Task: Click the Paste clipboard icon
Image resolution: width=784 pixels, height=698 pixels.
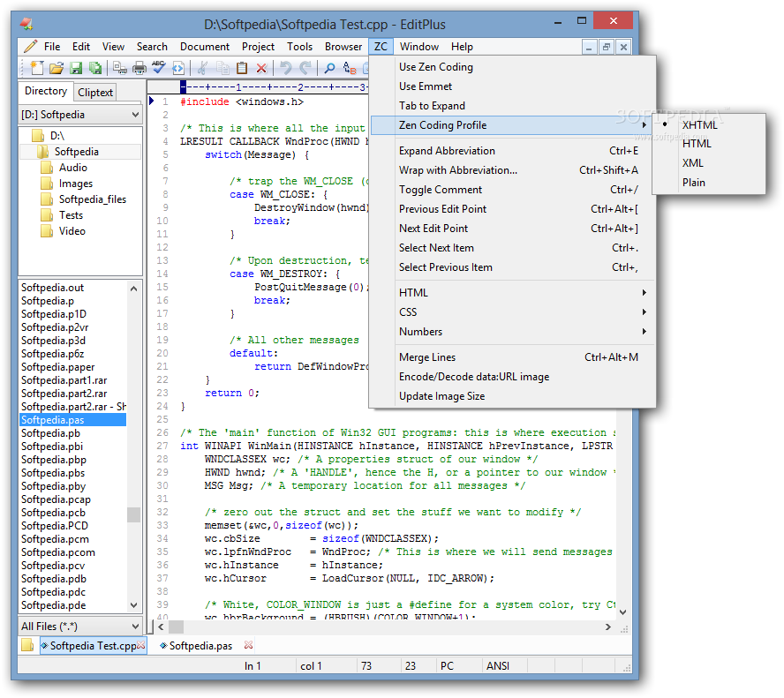Action: click(x=242, y=67)
